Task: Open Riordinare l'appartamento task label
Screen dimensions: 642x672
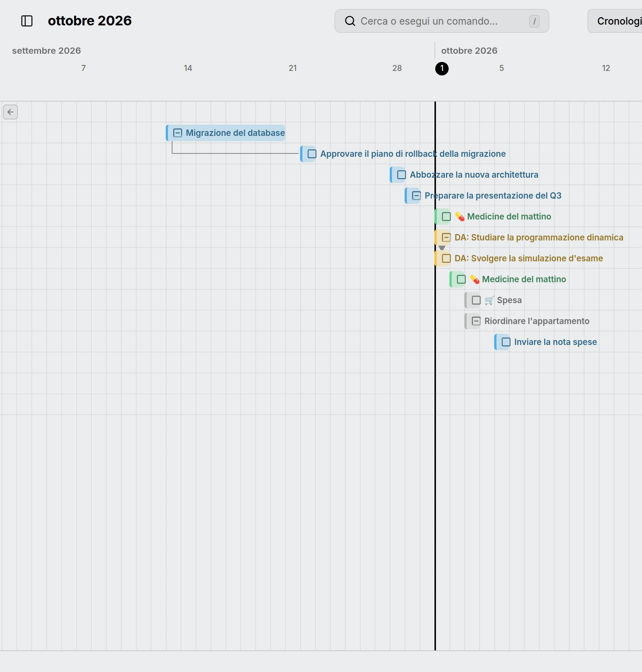Action: point(537,321)
